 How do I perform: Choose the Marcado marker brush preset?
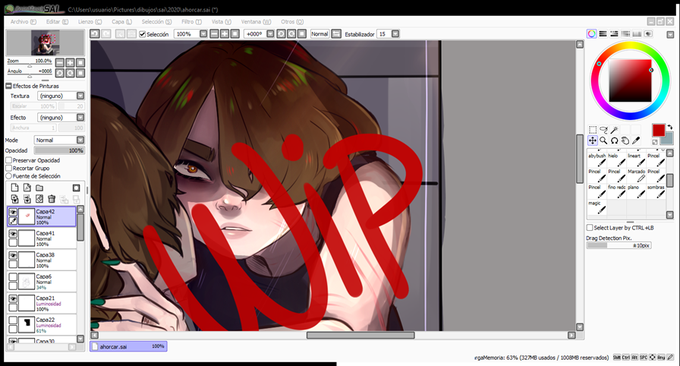point(637,175)
